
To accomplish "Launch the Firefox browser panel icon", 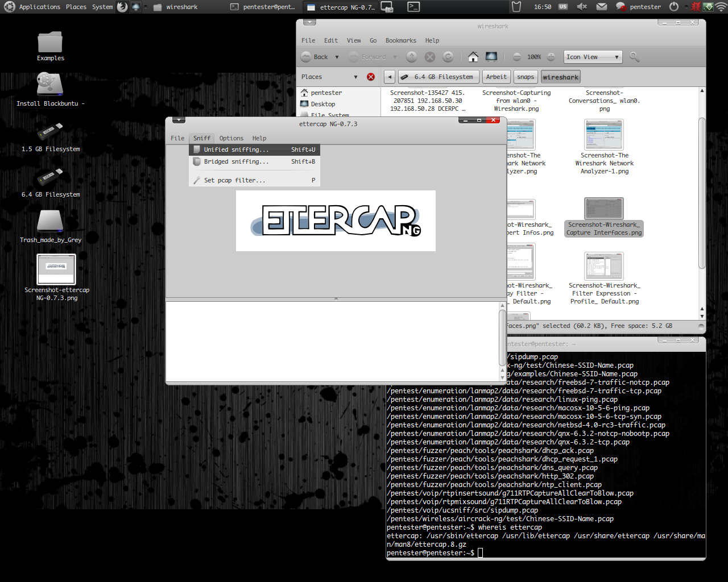I will [x=122, y=7].
